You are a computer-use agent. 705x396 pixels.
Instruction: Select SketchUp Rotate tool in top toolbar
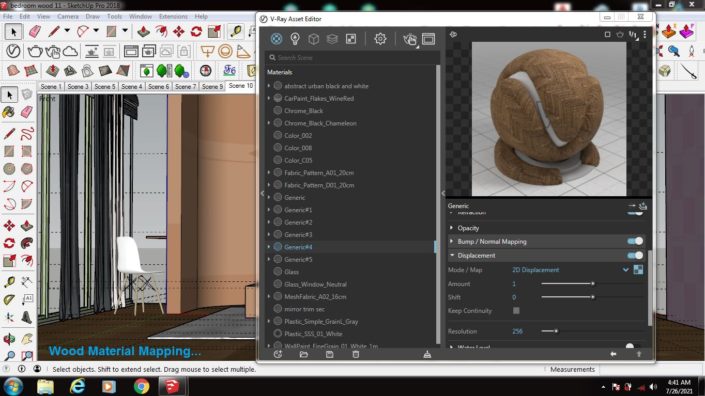click(196, 31)
